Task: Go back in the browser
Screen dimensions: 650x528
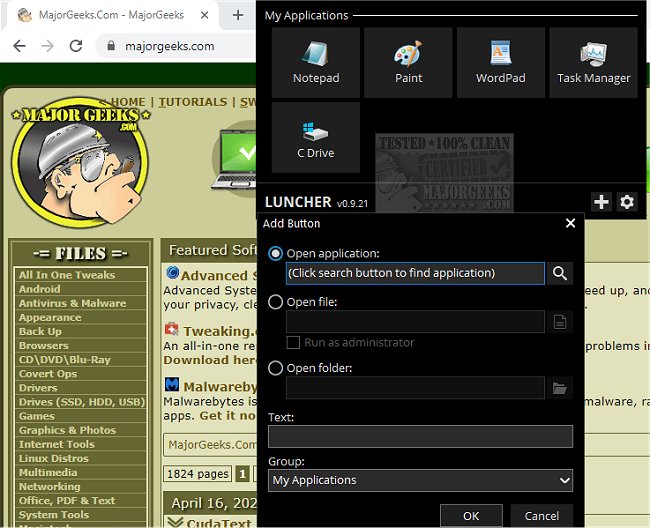Action: pyautogui.click(x=19, y=46)
